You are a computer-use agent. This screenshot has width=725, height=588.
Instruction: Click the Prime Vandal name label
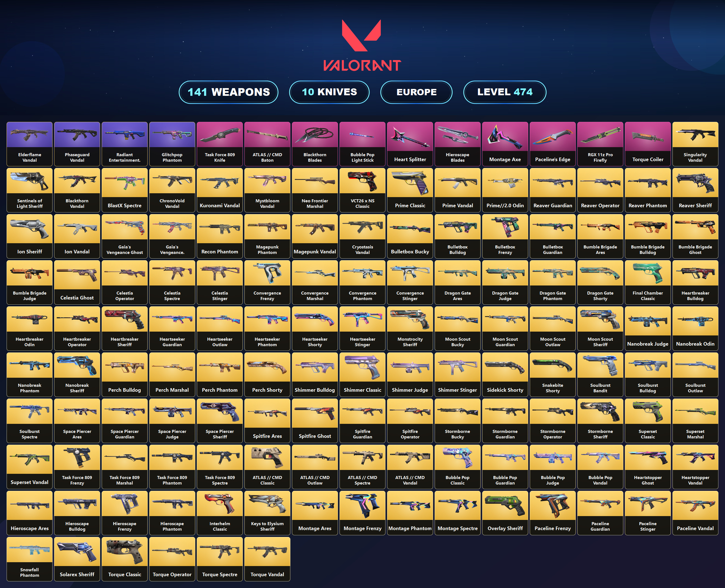pyautogui.click(x=458, y=206)
